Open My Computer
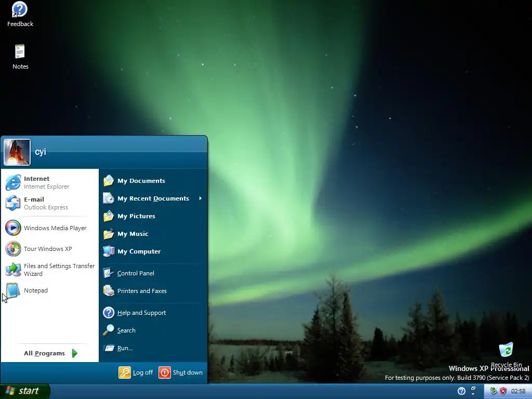 pos(153,251)
